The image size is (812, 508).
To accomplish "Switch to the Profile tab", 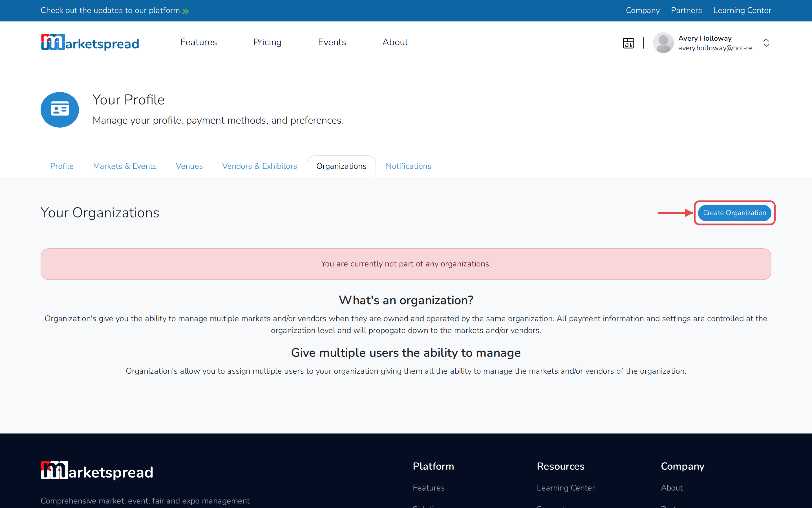I will pyautogui.click(x=62, y=166).
